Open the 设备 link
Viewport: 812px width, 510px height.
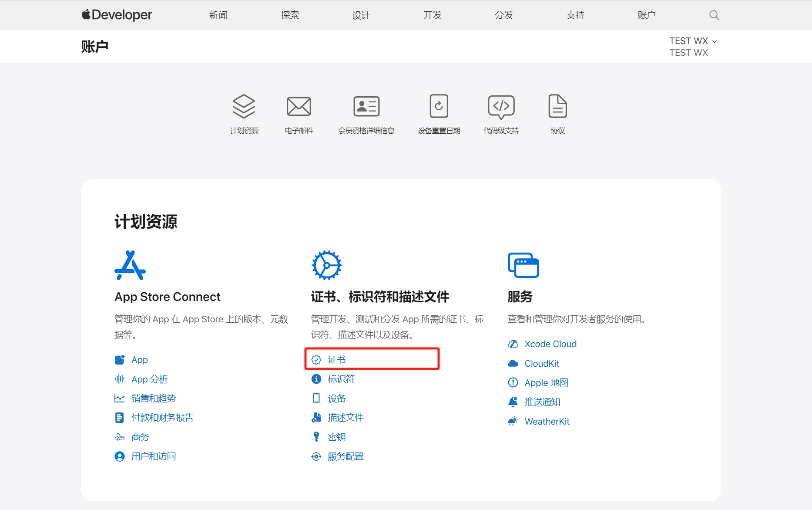pyautogui.click(x=337, y=398)
